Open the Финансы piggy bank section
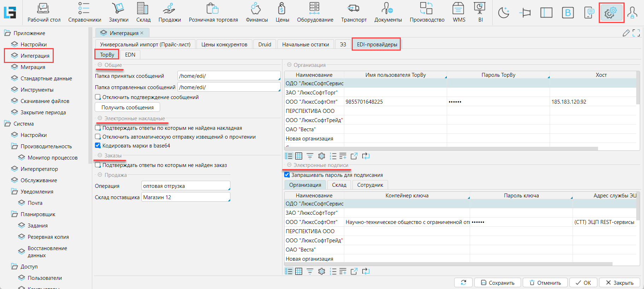644x289 pixels. 257,12
